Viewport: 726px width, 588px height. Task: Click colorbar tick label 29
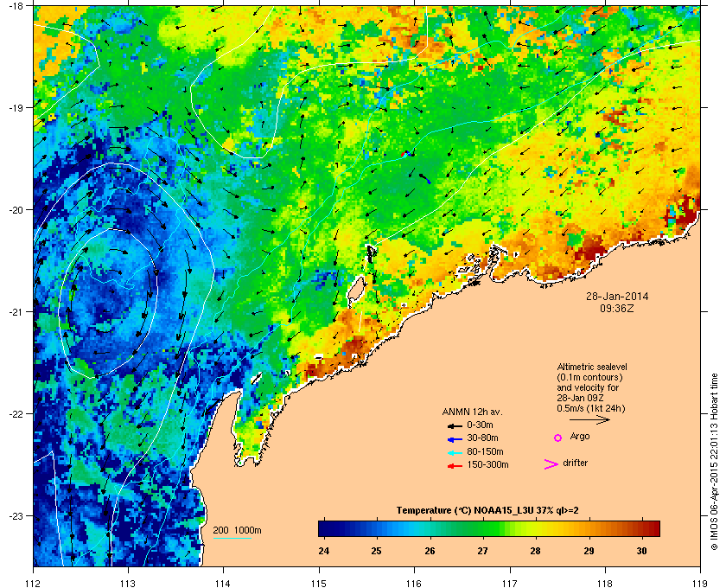coord(589,551)
